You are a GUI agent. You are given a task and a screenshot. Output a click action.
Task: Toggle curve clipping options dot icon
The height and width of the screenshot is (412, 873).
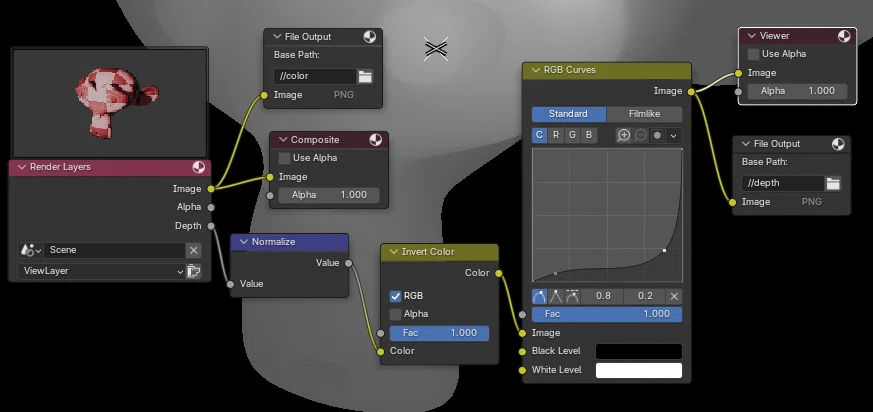(x=657, y=135)
